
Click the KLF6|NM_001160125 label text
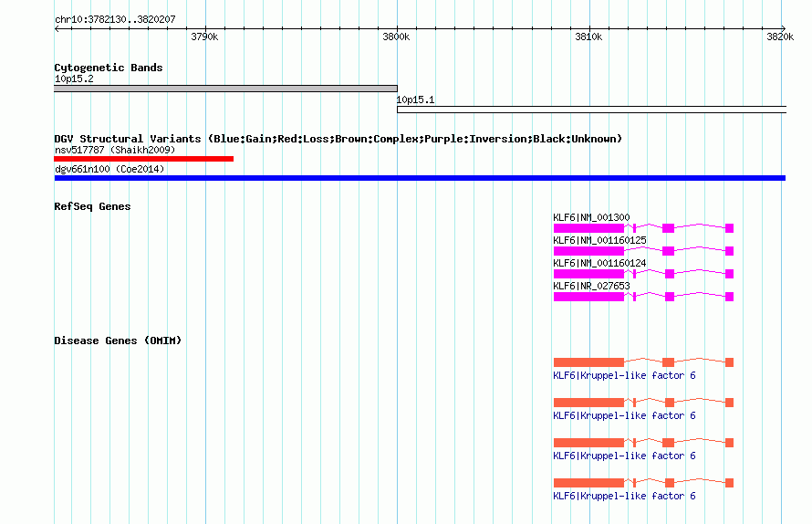coord(599,240)
